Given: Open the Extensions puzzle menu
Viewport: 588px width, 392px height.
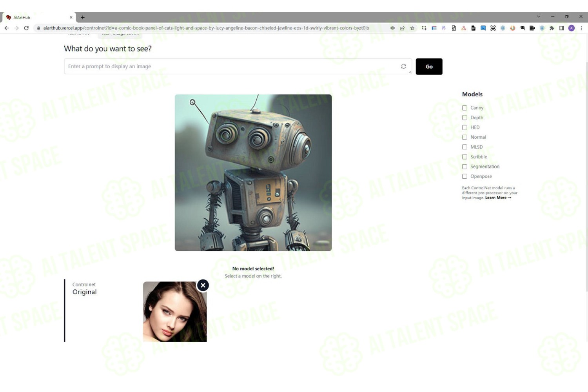Looking at the screenshot, I should 552,28.
